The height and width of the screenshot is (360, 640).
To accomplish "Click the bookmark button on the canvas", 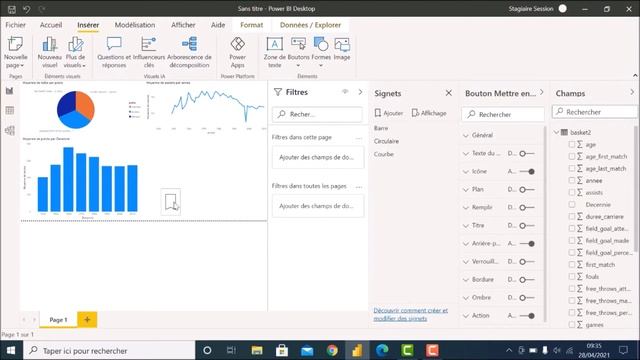I will (171, 202).
